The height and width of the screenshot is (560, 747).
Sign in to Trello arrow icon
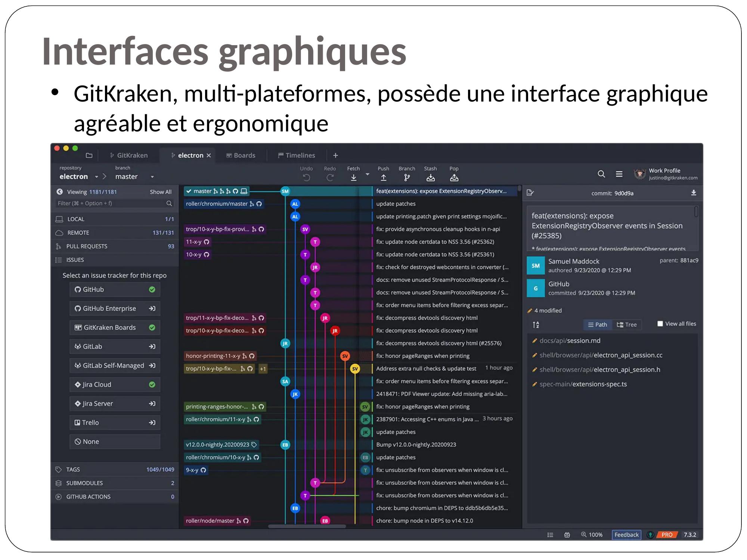(x=152, y=423)
